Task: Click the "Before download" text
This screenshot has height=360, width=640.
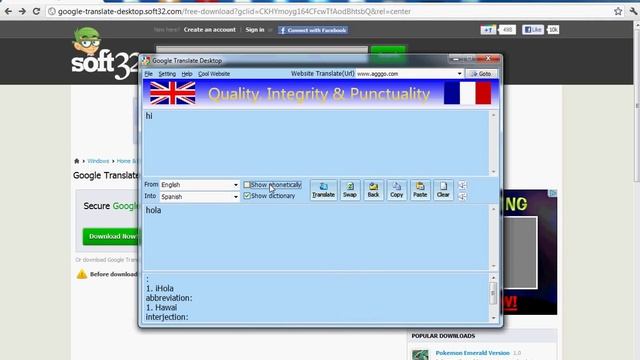Action: [x=114, y=274]
